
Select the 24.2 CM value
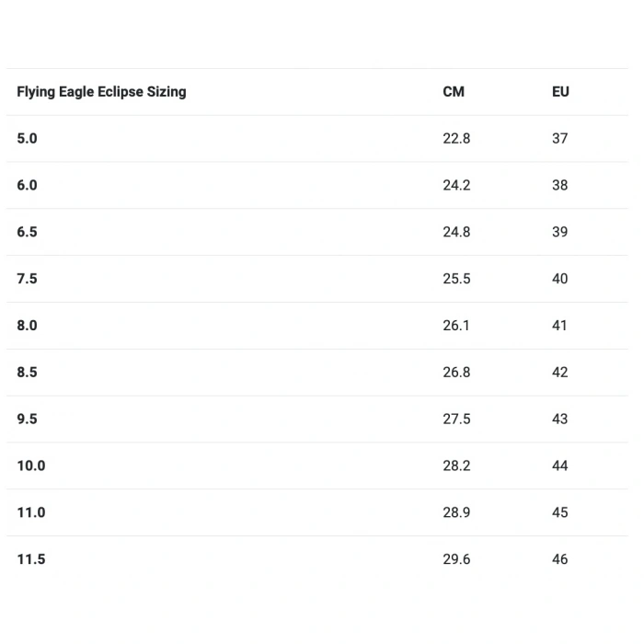(456, 185)
